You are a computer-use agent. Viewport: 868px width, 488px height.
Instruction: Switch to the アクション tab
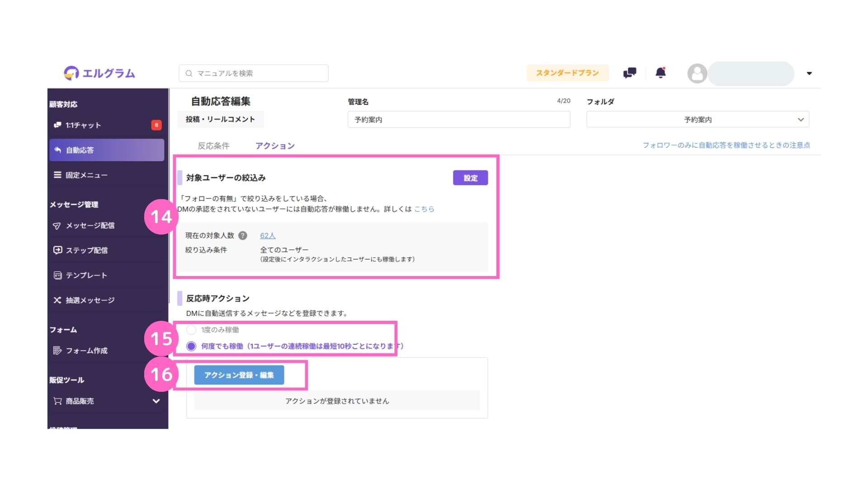(x=275, y=146)
